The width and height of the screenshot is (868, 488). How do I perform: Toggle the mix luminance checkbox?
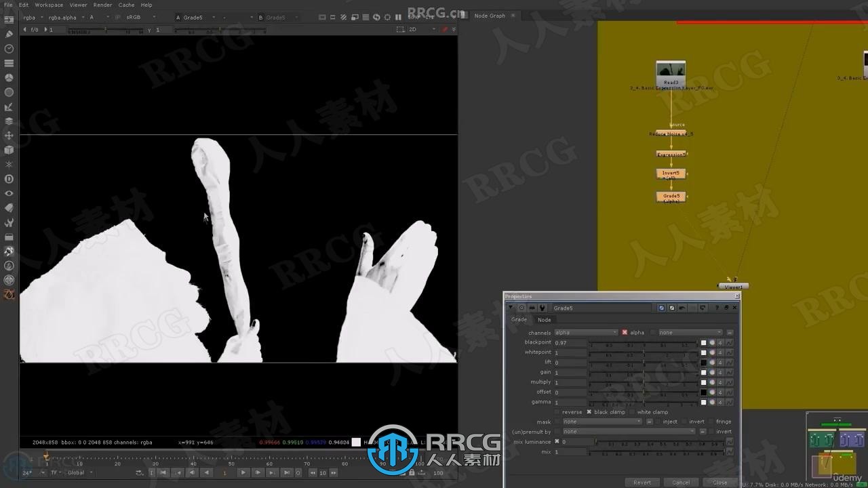[x=557, y=442]
